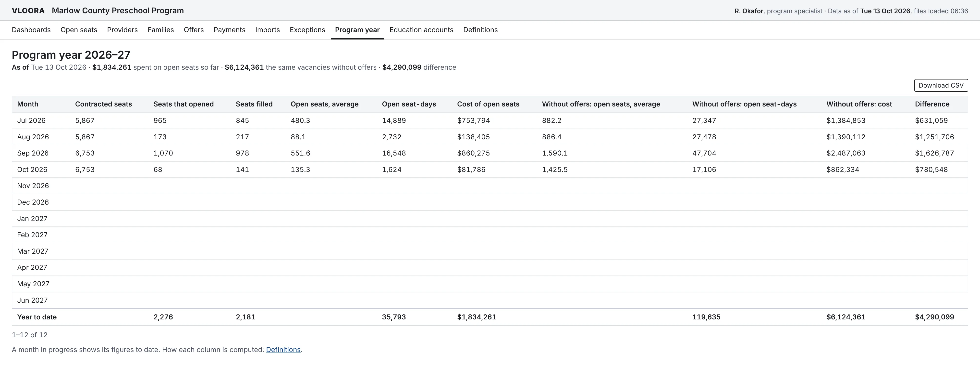
Task: Select the Oct 2026 row label
Action: coord(32,170)
